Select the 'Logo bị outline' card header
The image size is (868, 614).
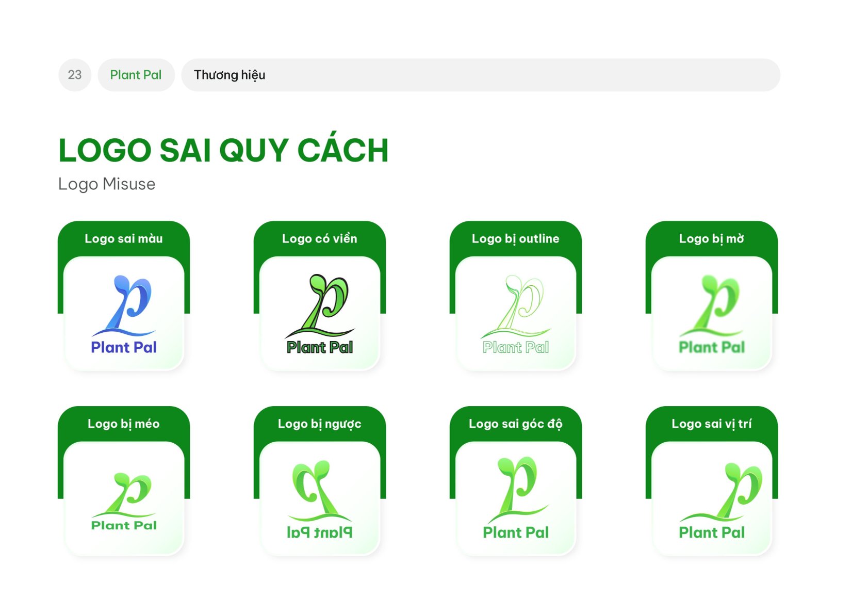(x=516, y=238)
